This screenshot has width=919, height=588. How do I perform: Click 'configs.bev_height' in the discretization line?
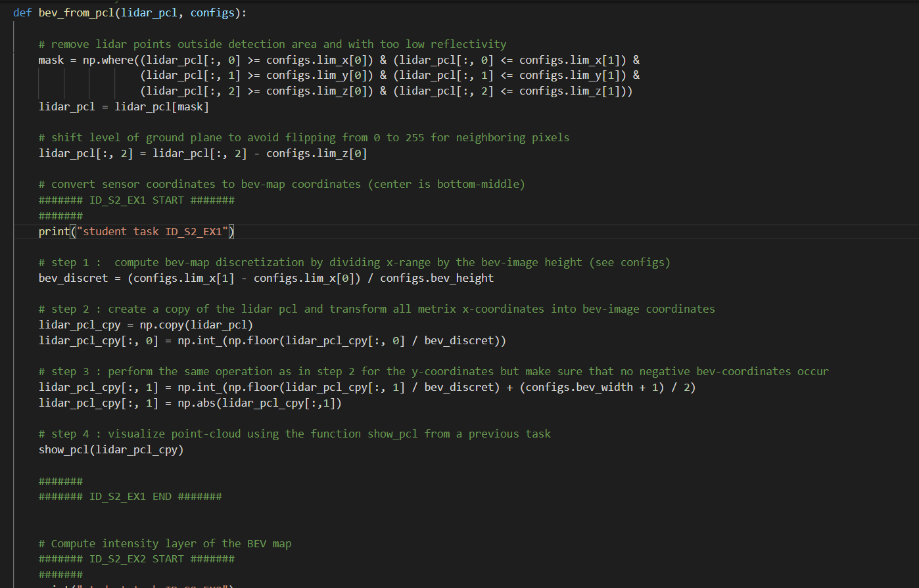pyautogui.click(x=437, y=279)
